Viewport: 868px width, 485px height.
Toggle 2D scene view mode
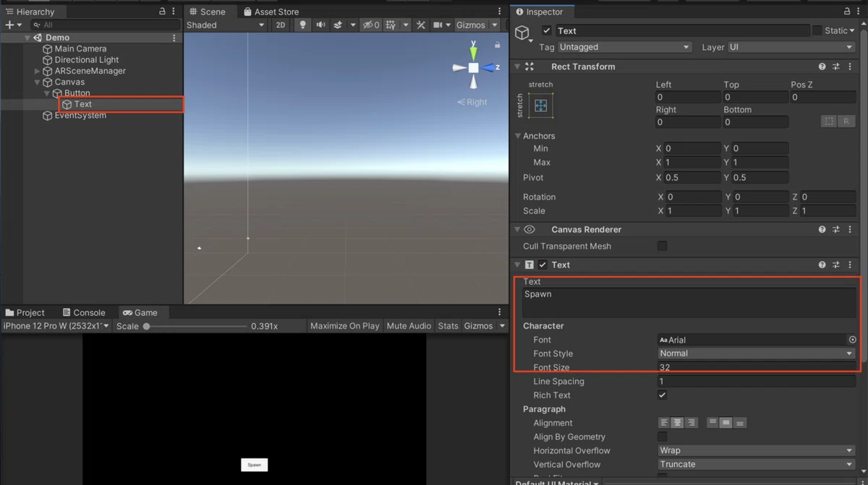coord(281,25)
